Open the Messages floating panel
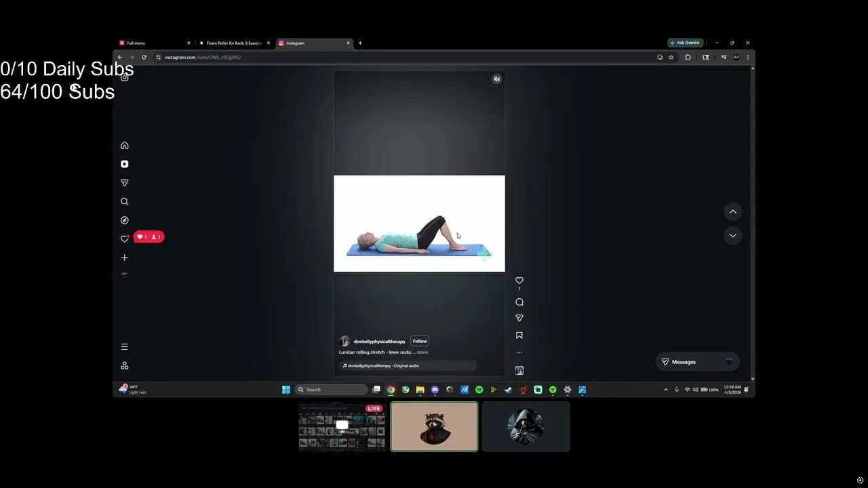868x488 pixels. point(697,362)
